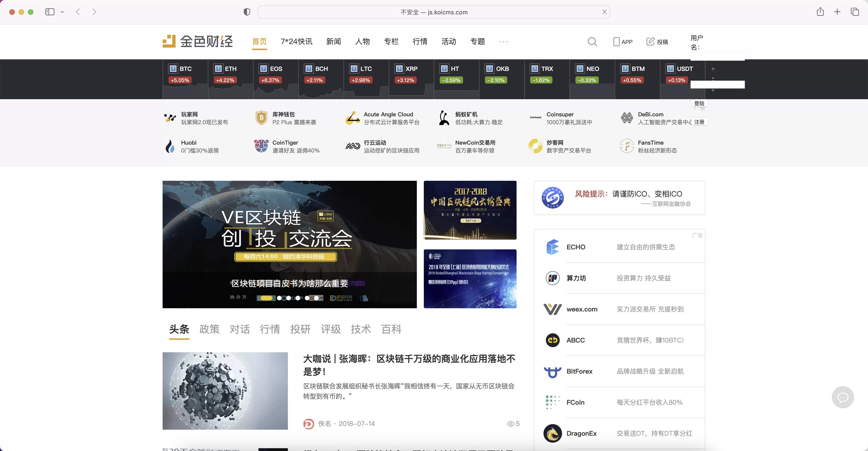Viewport: 868px width, 451px height.
Task: Open the 7*24快讯 nav item
Action: click(x=296, y=41)
